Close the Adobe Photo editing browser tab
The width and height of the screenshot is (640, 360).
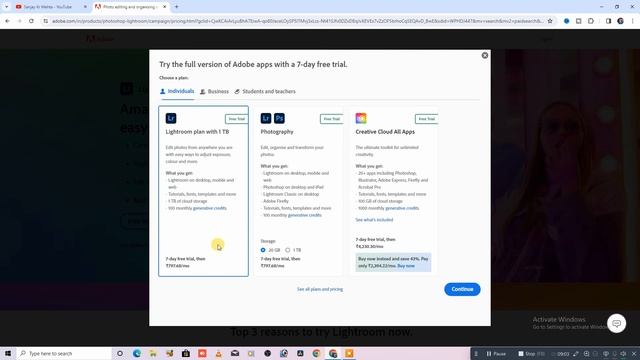164,7
